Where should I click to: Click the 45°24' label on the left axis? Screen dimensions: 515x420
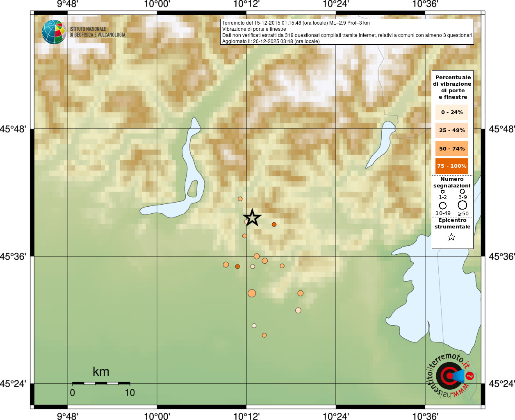coord(13,384)
